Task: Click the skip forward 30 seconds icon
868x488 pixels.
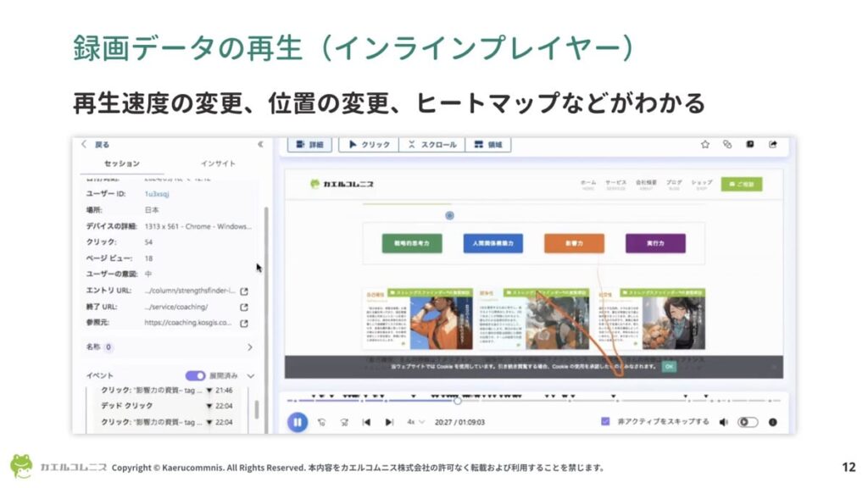Action: click(344, 422)
